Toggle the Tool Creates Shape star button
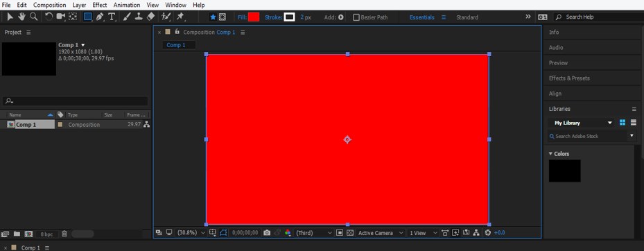This screenshot has height=251, width=644. [213, 17]
